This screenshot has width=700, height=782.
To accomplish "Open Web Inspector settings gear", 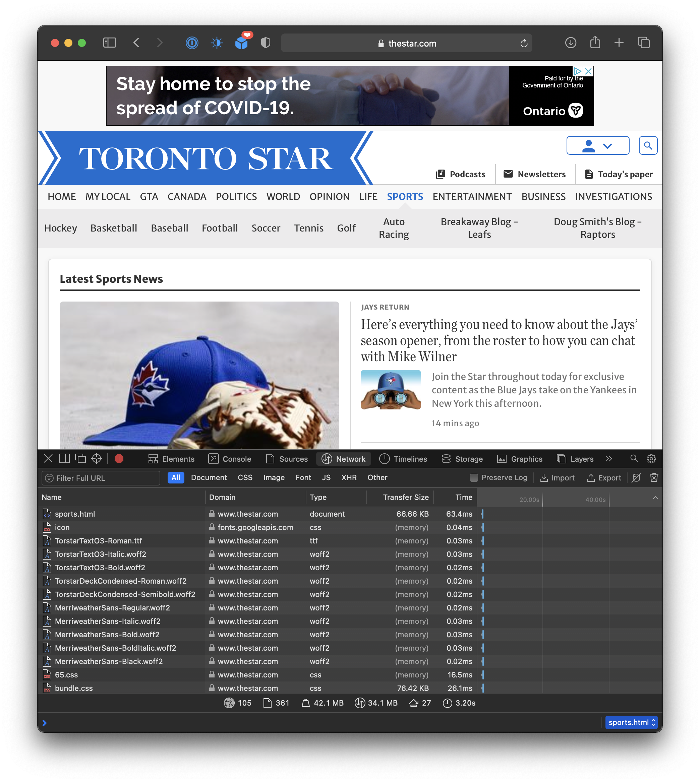I will pyautogui.click(x=651, y=459).
